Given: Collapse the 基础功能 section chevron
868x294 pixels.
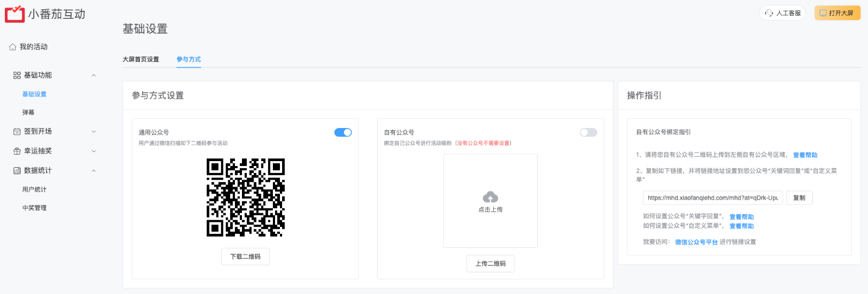Looking at the screenshot, I should 94,75.
